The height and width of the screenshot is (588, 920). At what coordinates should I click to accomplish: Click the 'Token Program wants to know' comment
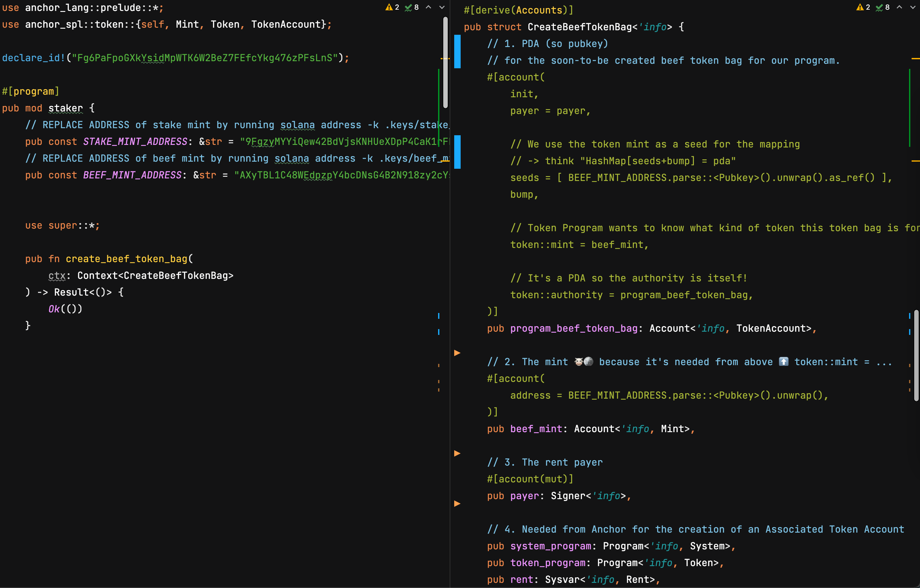[x=715, y=228]
